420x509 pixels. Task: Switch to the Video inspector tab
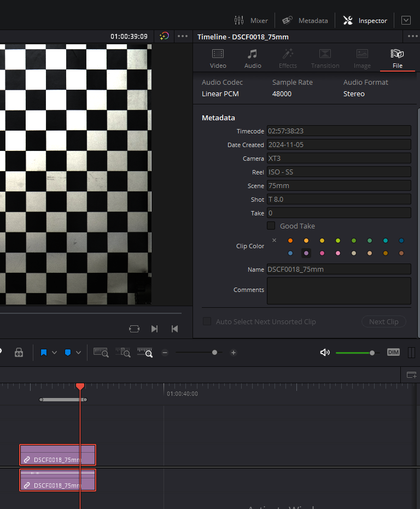click(218, 58)
